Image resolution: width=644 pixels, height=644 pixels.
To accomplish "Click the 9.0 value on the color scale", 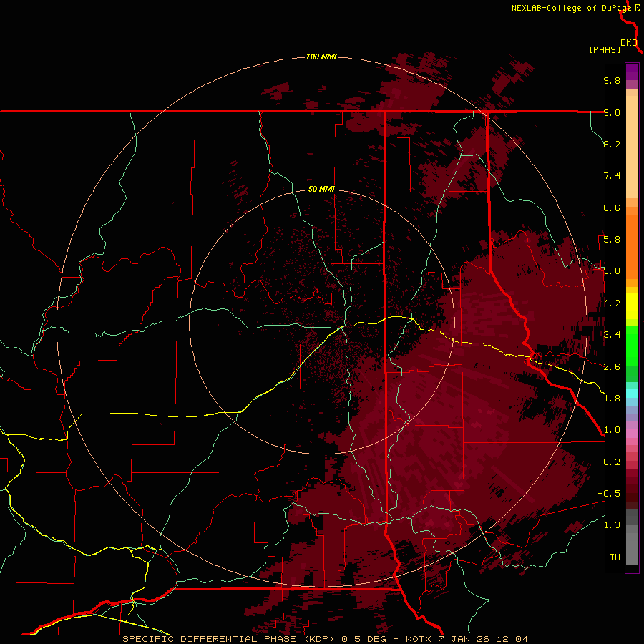I will pyautogui.click(x=612, y=112).
